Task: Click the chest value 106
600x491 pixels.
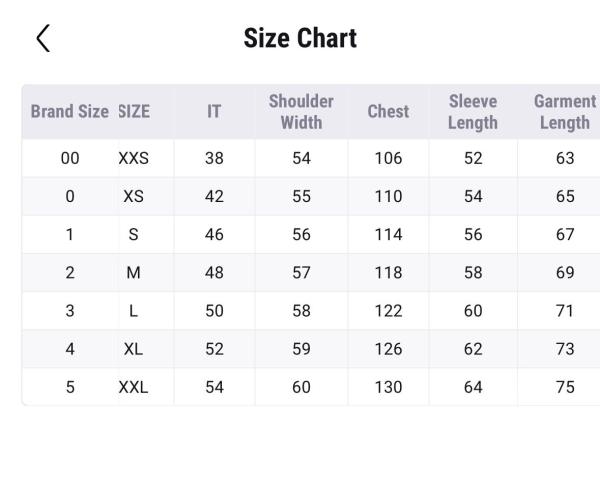Action: click(388, 158)
